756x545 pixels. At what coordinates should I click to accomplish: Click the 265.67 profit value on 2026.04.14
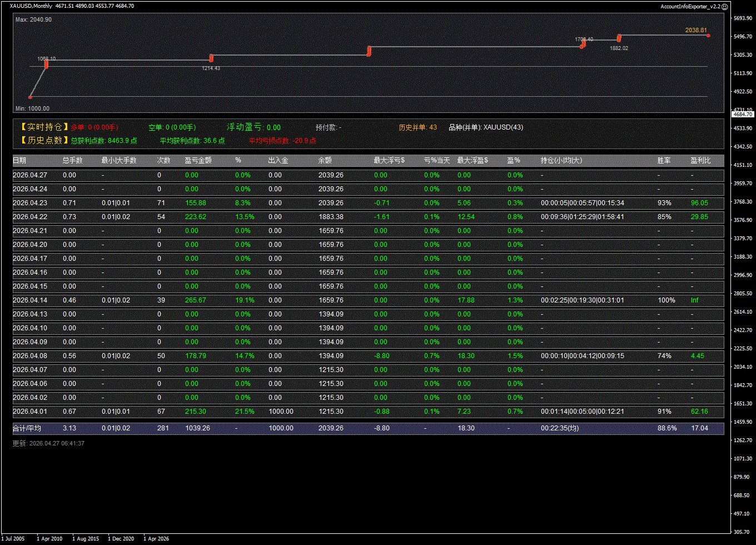195,300
